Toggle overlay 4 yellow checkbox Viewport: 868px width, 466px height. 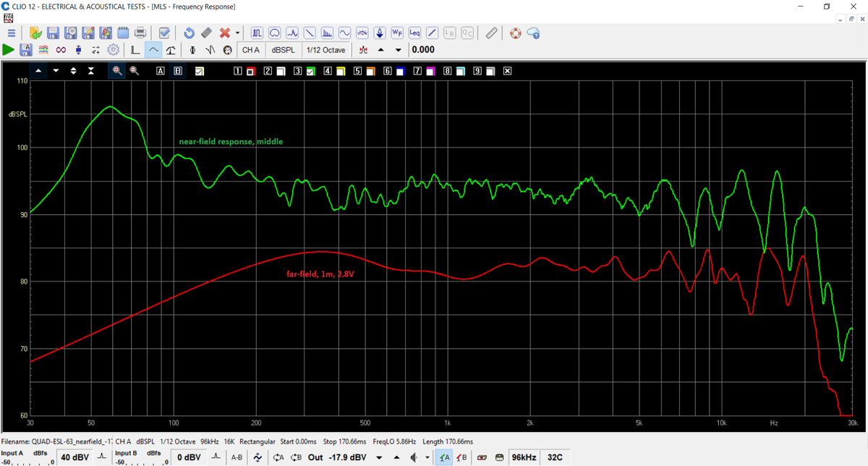coord(339,71)
